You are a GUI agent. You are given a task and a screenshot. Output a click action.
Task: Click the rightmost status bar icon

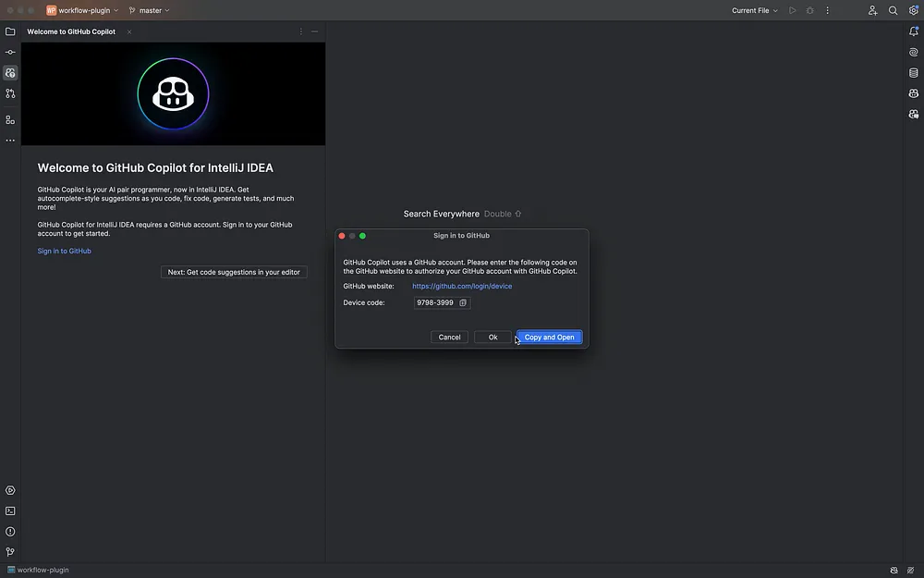coord(910,570)
